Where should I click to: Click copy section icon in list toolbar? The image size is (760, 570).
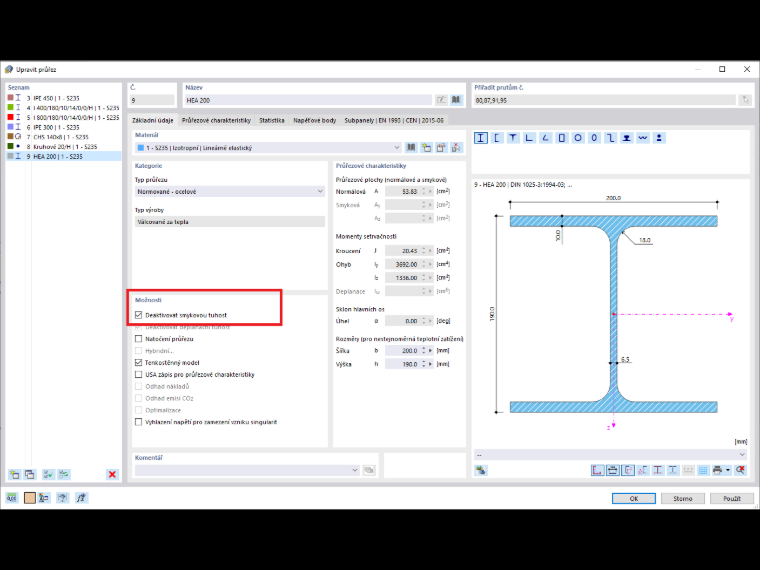(30, 475)
